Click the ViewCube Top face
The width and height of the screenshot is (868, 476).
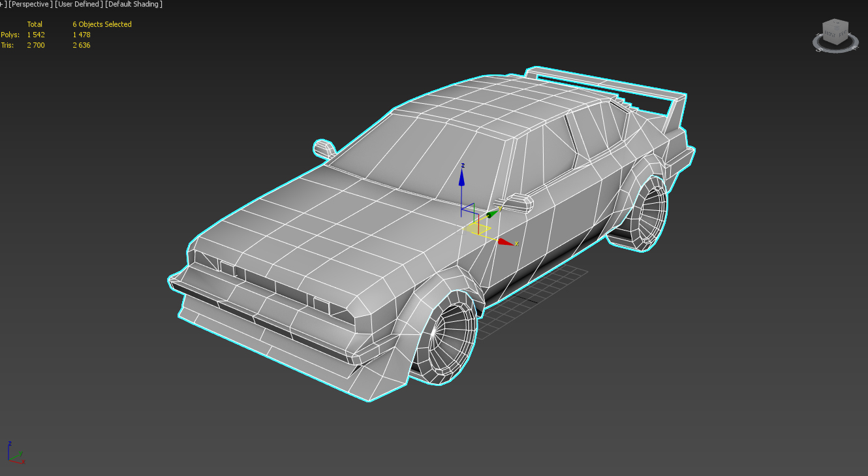(835, 25)
